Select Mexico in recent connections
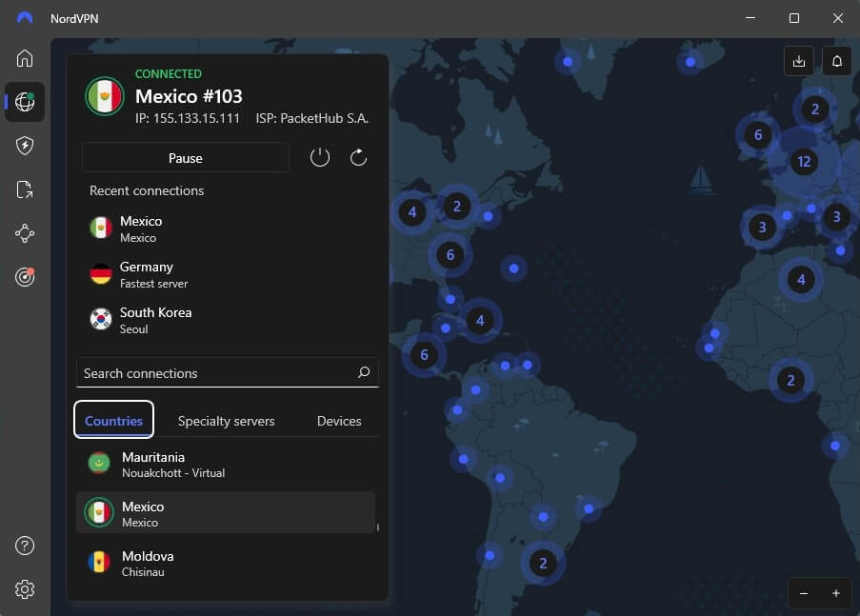The height and width of the screenshot is (616, 860). pos(228,229)
